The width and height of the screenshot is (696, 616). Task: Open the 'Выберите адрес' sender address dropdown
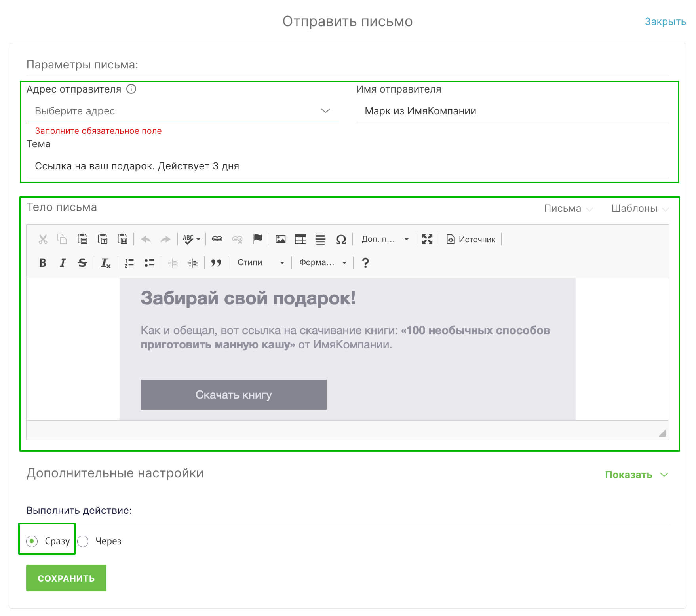[x=183, y=111]
